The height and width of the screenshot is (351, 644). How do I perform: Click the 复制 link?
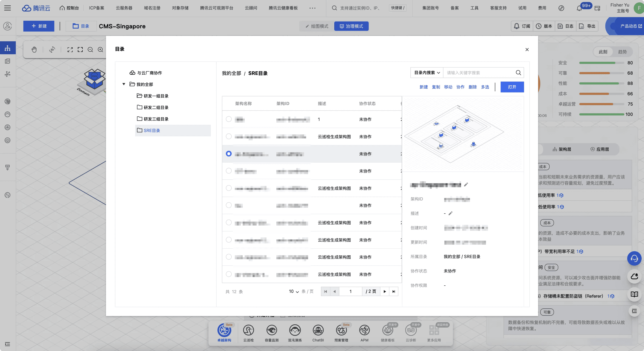coord(436,87)
